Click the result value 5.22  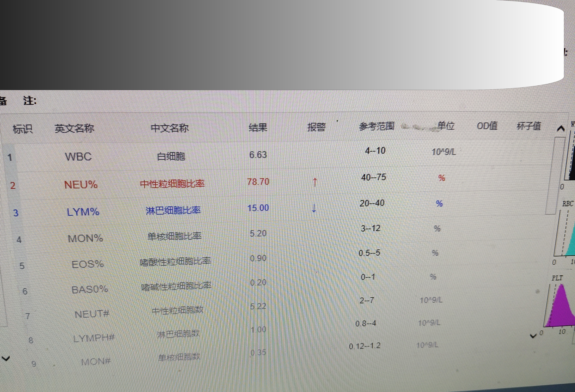[258, 306]
